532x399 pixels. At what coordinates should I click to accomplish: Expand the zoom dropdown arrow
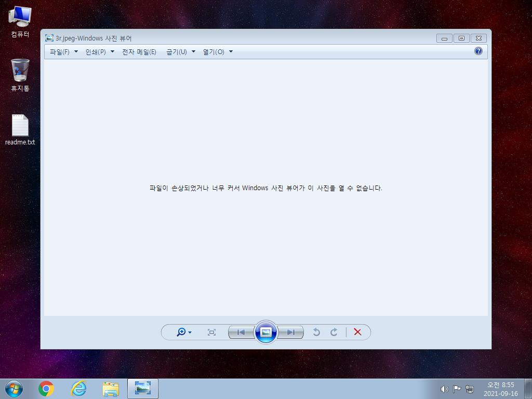click(x=190, y=332)
